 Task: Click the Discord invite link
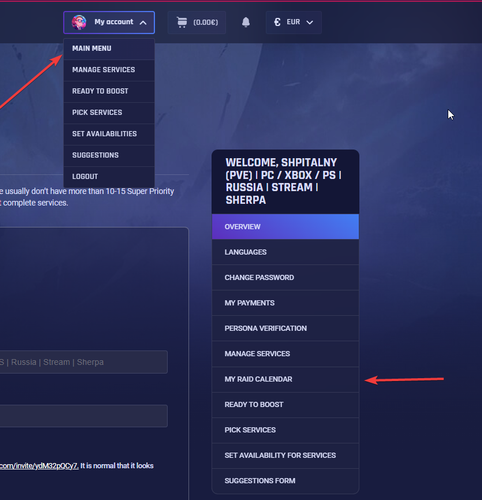click(x=39, y=466)
